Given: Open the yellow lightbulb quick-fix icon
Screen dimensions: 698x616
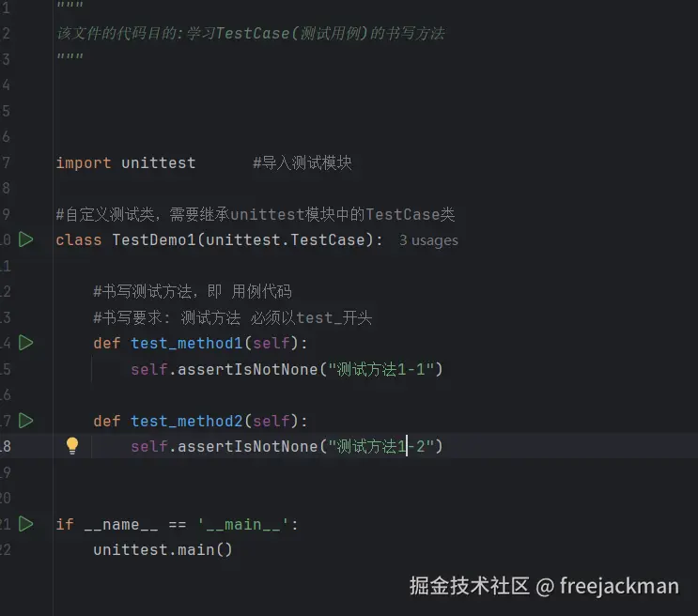Looking at the screenshot, I should pyautogui.click(x=72, y=446).
